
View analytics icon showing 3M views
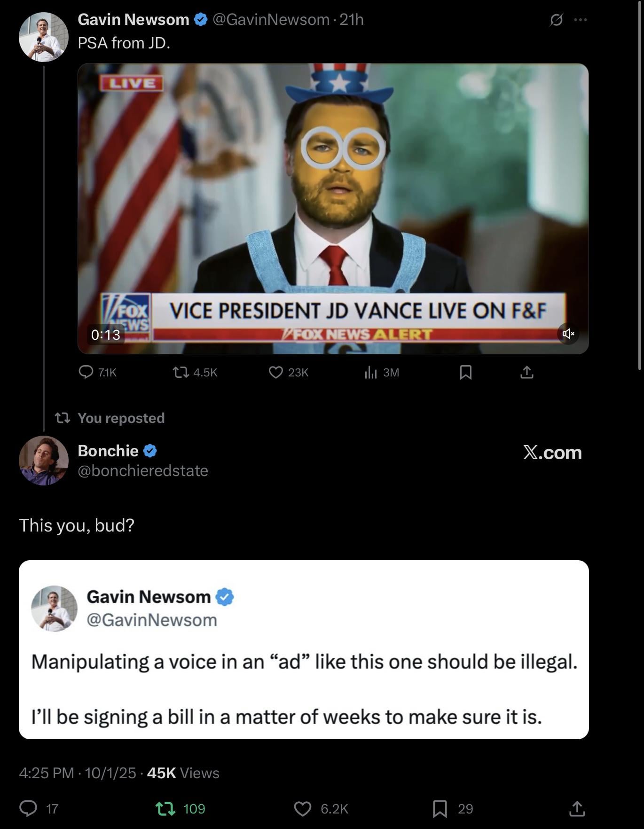pos(371,372)
